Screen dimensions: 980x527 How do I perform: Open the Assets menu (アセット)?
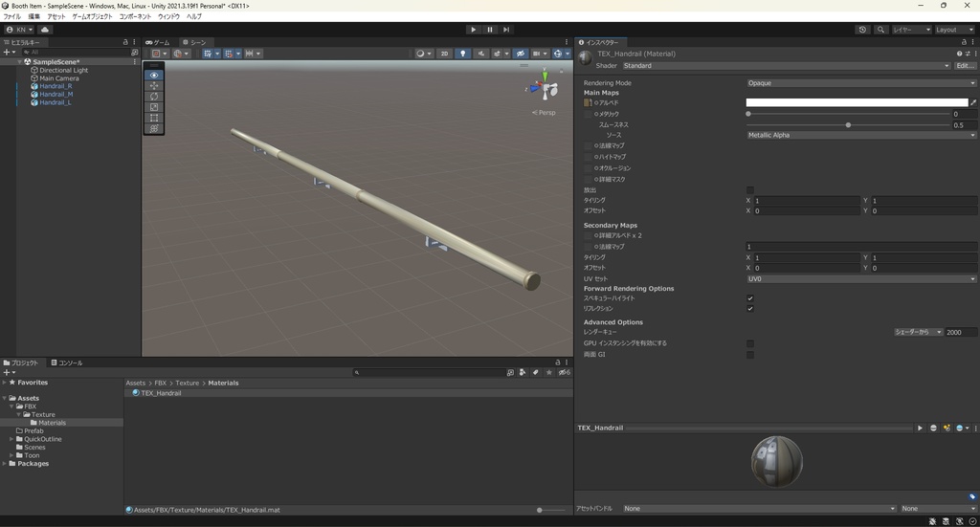click(56, 17)
